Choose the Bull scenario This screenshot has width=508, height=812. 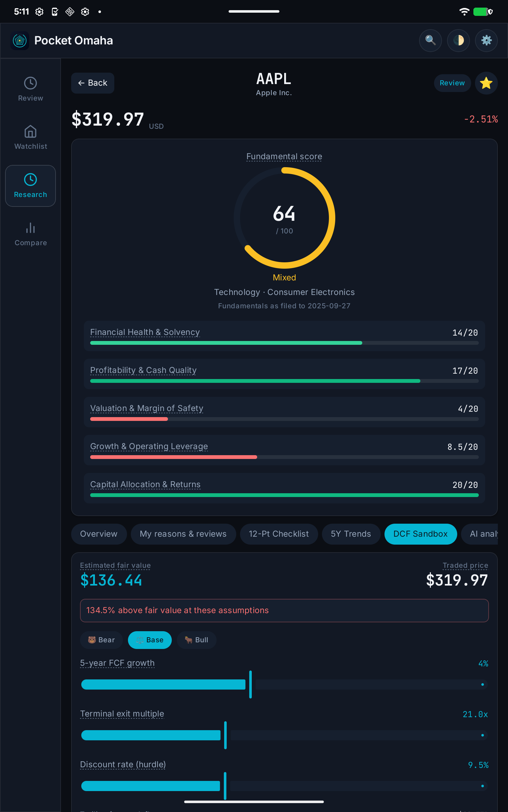coord(196,640)
